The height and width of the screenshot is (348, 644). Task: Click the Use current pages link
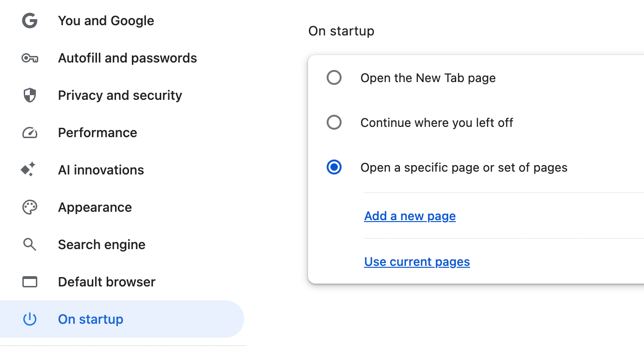417,262
